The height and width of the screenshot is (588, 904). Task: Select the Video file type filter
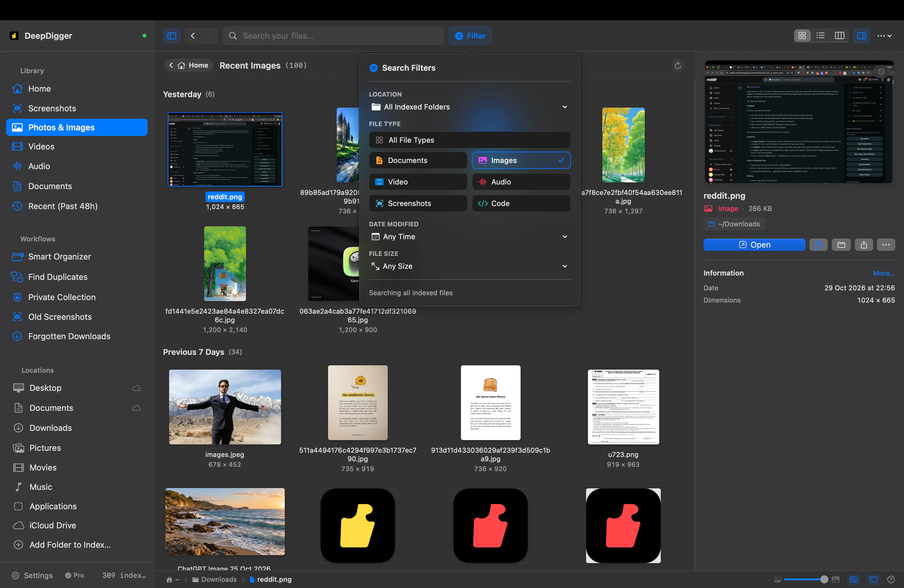[418, 182]
